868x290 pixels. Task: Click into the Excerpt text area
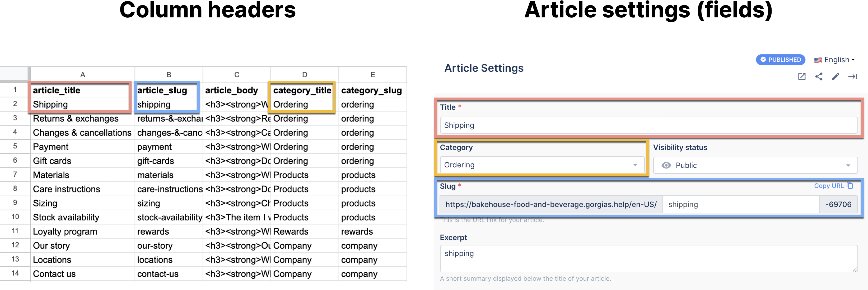pyautogui.click(x=648, y=258)
